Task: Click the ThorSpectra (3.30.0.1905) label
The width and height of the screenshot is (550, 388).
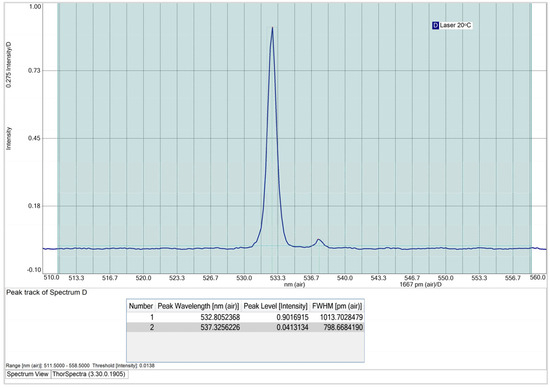Action: [88, 374]
